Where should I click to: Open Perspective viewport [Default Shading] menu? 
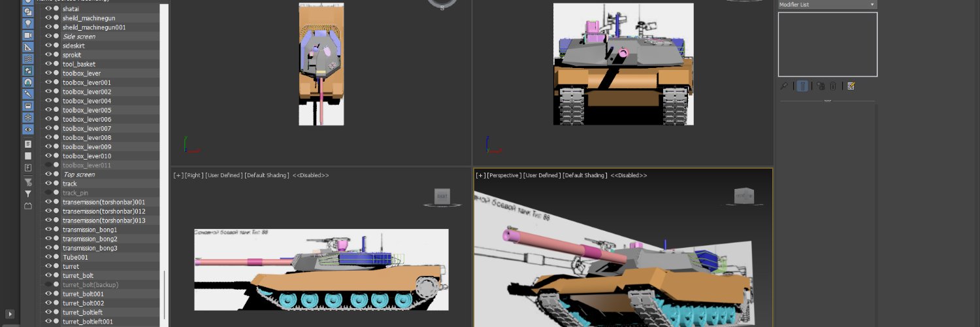(585, 175)
